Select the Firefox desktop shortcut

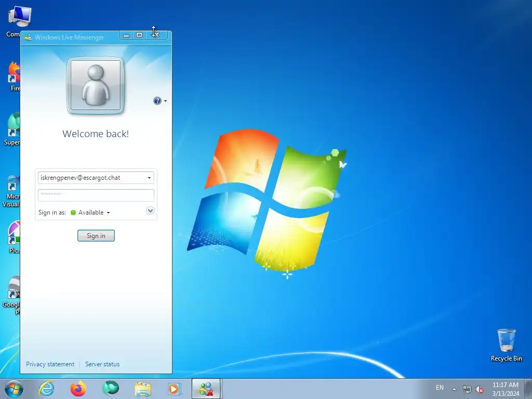click(14, 77)
